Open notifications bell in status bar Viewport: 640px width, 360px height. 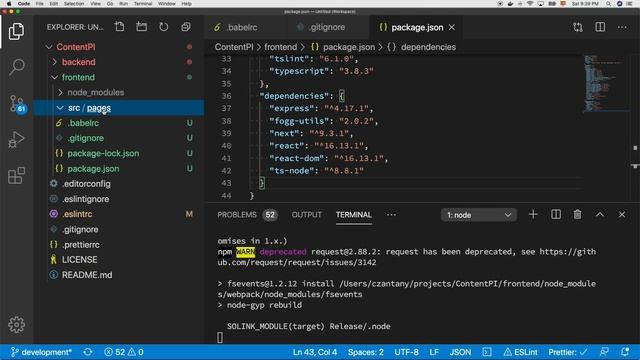coord(625,352)
